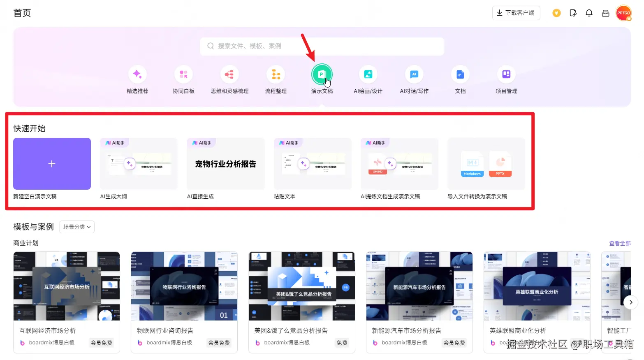Open the inbox message icon
Screen dimensions: 644x360
pyautogui.click(x=605, y=13)
